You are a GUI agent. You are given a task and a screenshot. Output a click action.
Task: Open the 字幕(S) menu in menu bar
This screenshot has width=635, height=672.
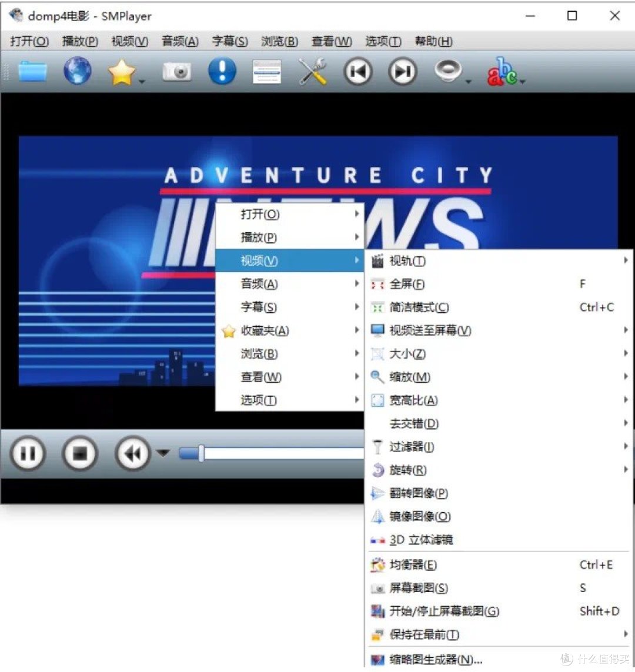click(229, 41)
